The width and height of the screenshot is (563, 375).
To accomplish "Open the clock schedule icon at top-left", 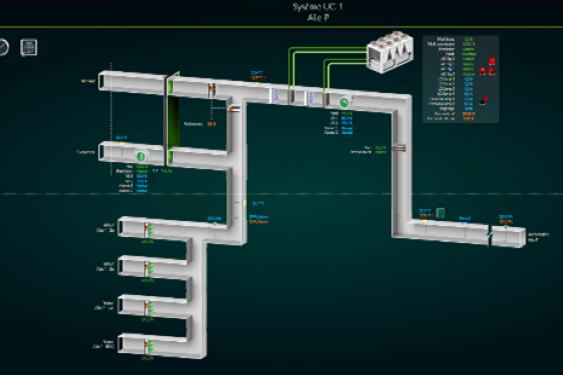I will tap(3, 47).
